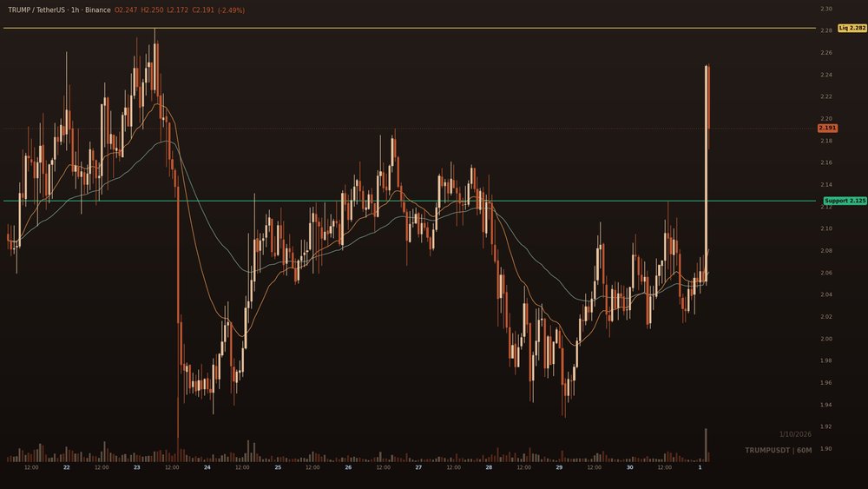Click the date label '26' on time axis
Screen dimensions: 868x489
pyautogui.click(x=348, y=467)
